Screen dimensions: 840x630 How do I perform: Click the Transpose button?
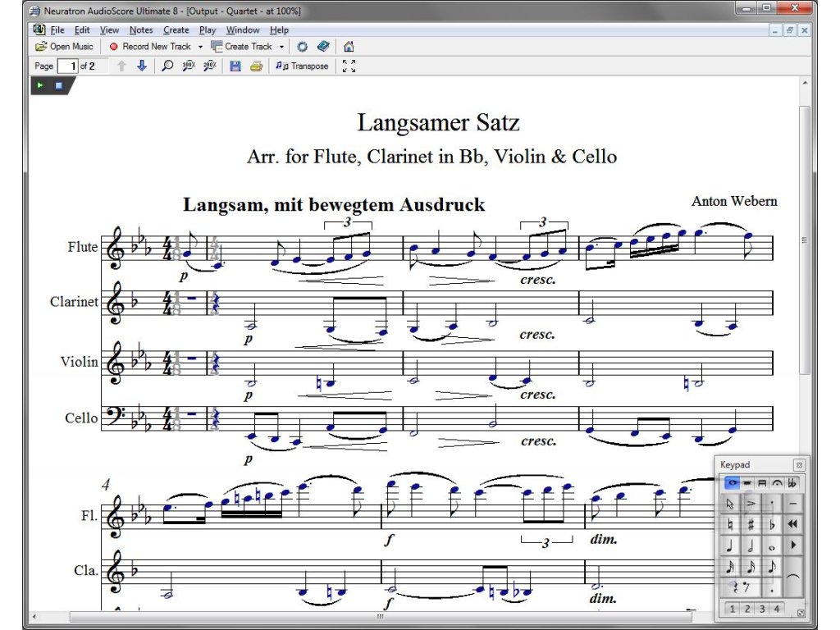(302, 66)
